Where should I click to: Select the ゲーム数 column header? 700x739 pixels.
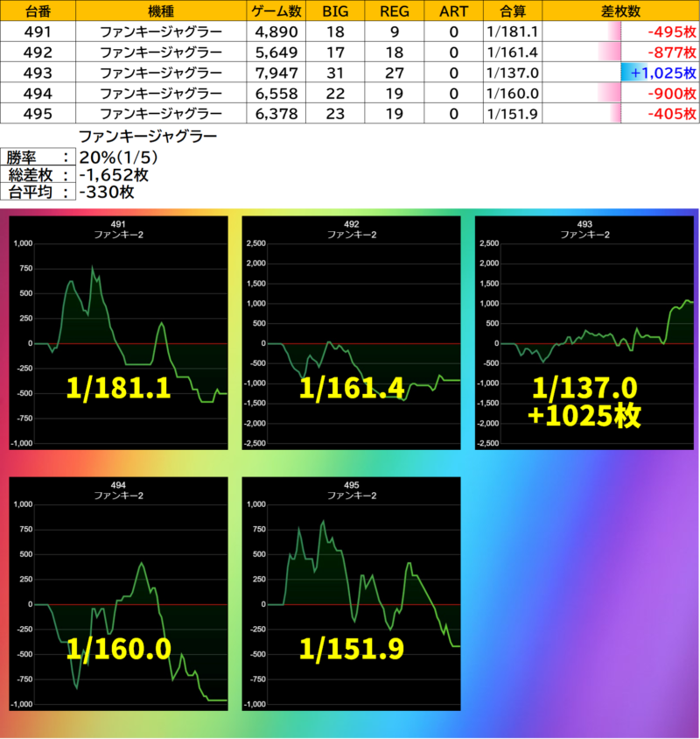pos(276,11)
